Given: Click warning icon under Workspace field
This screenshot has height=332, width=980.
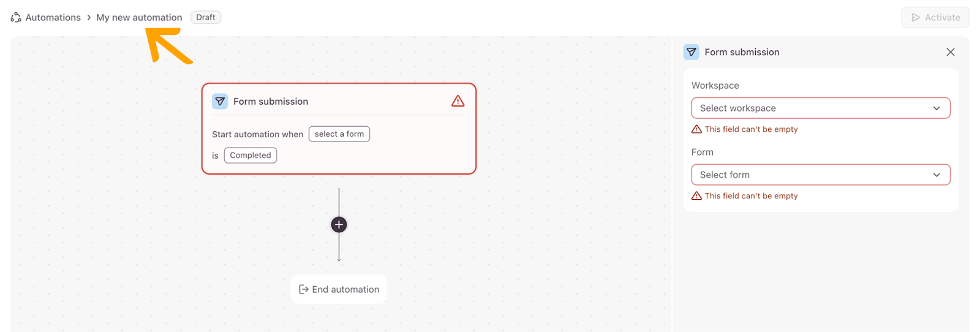Looking at the screenshot, I should (696, 129).
